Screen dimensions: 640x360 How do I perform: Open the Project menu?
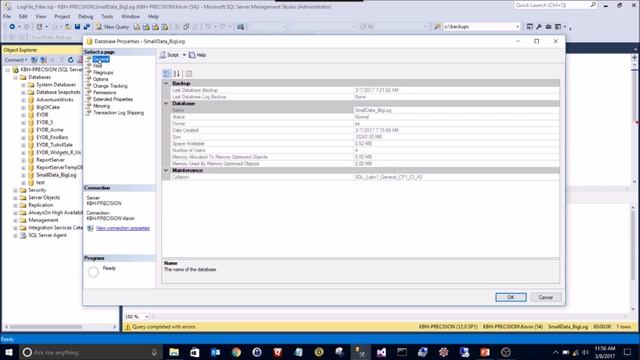click(62, 16)
